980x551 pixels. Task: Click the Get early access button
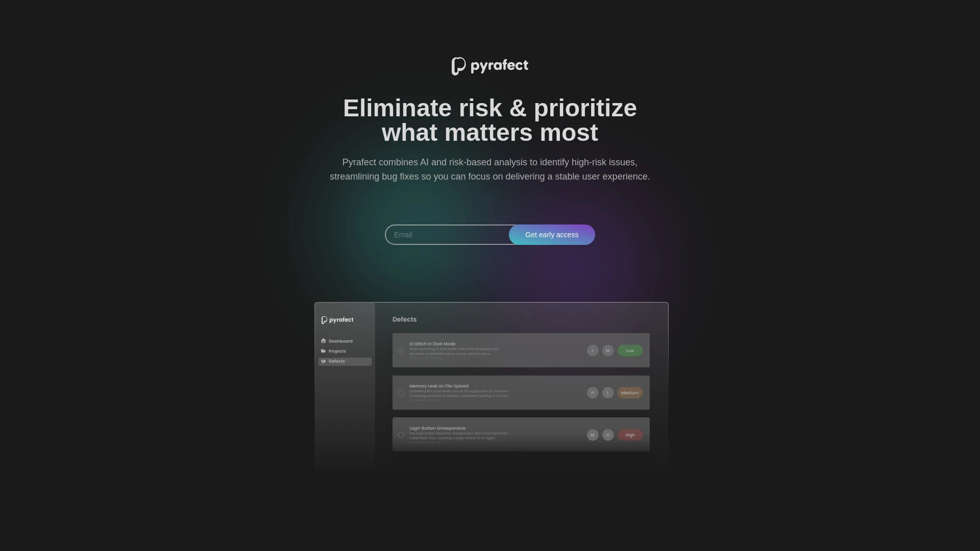[551, 234]
